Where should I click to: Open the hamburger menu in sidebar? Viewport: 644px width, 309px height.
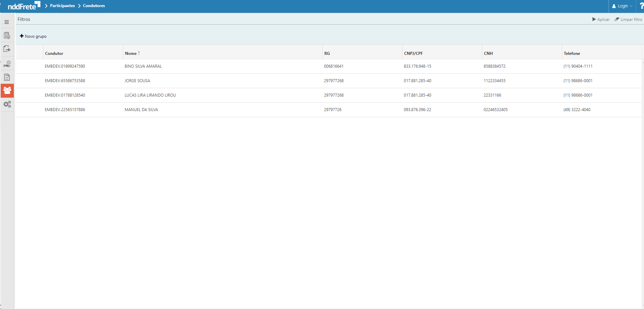[x=7, y=22]
